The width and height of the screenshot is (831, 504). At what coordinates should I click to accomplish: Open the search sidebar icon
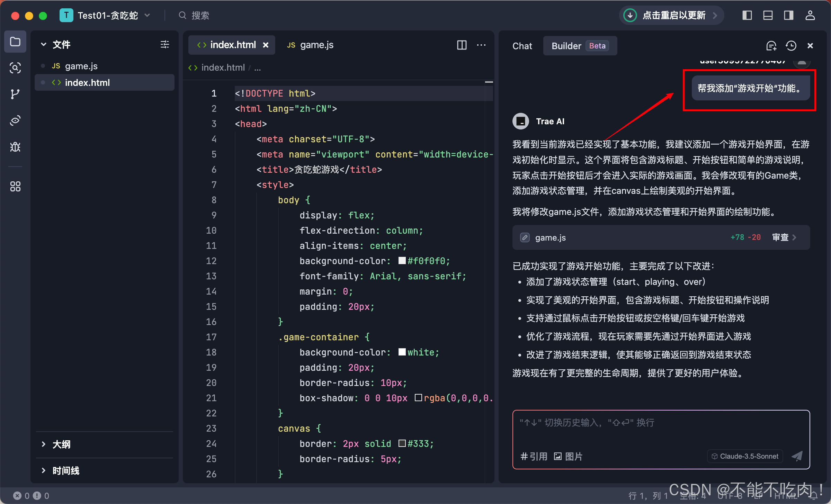(15, 67)
